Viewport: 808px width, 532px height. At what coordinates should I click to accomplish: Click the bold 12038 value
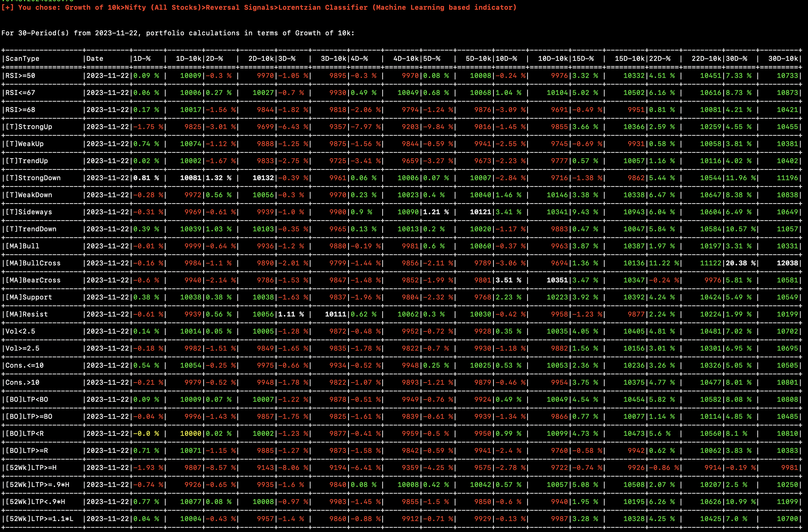[x=787, y=263]
